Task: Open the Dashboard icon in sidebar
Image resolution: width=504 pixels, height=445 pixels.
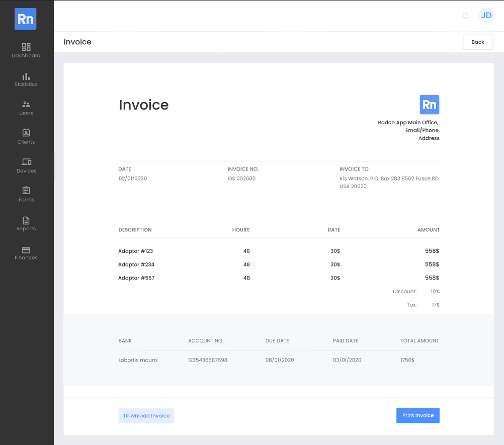Action: point(26,47)
